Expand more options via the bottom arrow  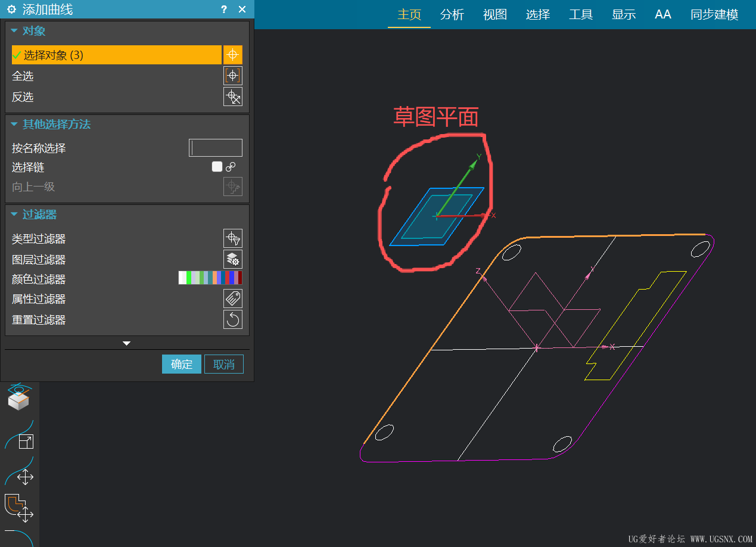pyautogui.click(x=126, y=343)
